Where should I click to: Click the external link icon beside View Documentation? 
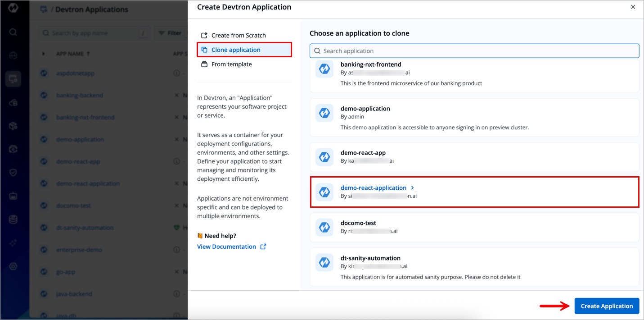(263, 247)
